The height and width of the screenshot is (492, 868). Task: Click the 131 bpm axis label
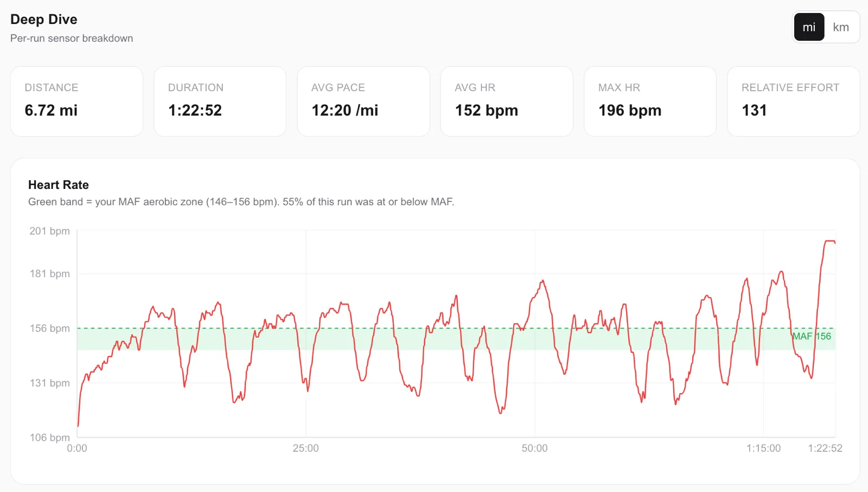coord(49,383)
